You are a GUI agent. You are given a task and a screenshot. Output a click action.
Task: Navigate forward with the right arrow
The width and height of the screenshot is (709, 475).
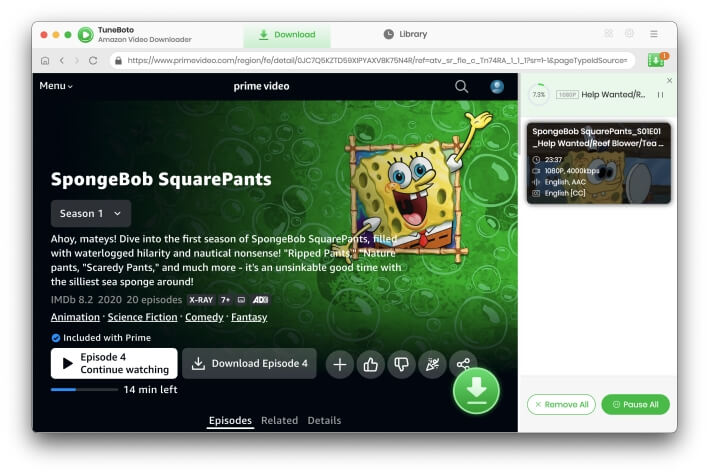point(77,60)
